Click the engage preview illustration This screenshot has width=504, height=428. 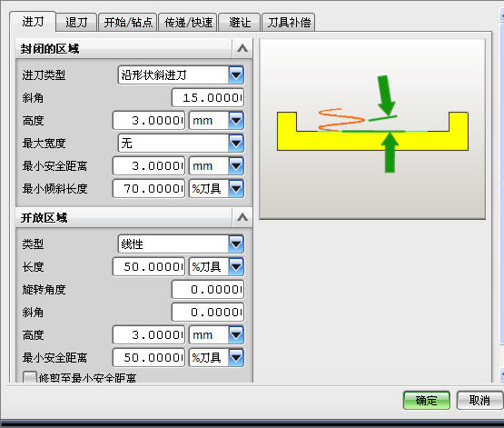[x=372, y=129]
